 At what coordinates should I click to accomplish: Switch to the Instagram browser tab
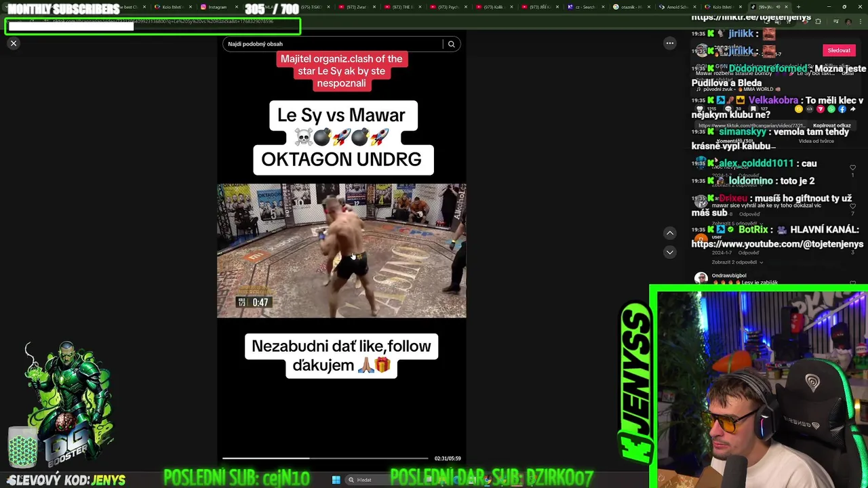(x=217, y=7)
